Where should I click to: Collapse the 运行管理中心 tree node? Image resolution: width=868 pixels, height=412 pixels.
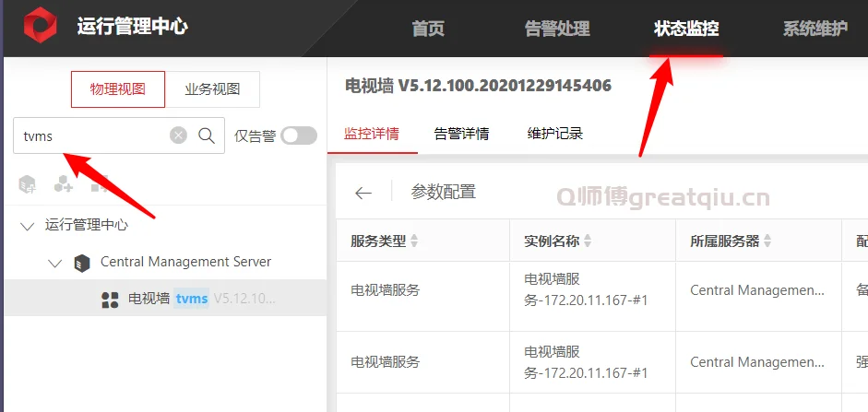(27, 226)
